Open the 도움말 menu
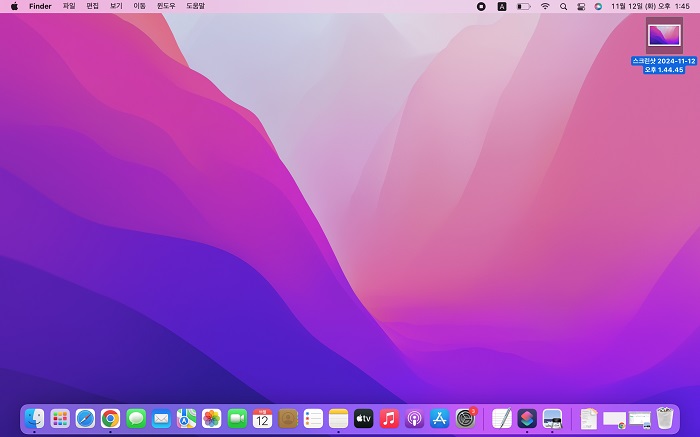Viewport: 700px width, 437px height. (196, 6)
